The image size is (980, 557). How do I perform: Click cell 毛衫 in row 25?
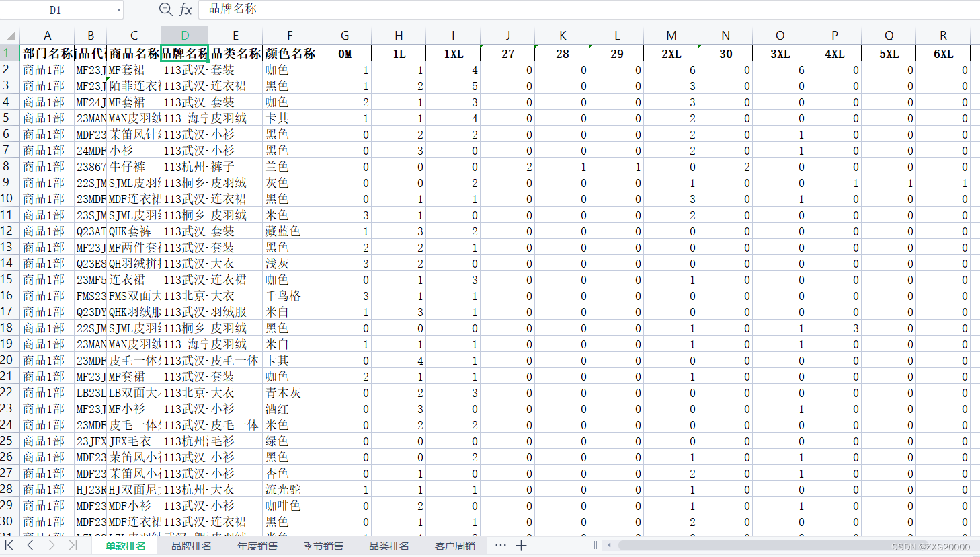point(235,441)
